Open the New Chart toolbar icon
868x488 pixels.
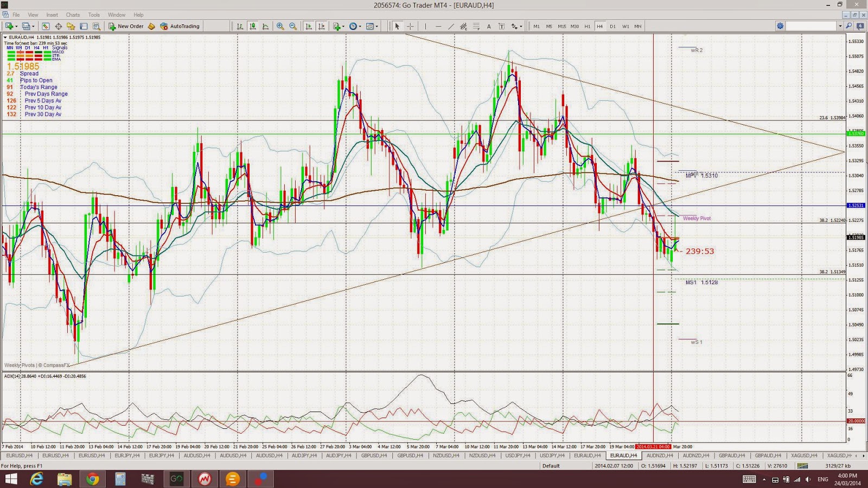(9, 26)
